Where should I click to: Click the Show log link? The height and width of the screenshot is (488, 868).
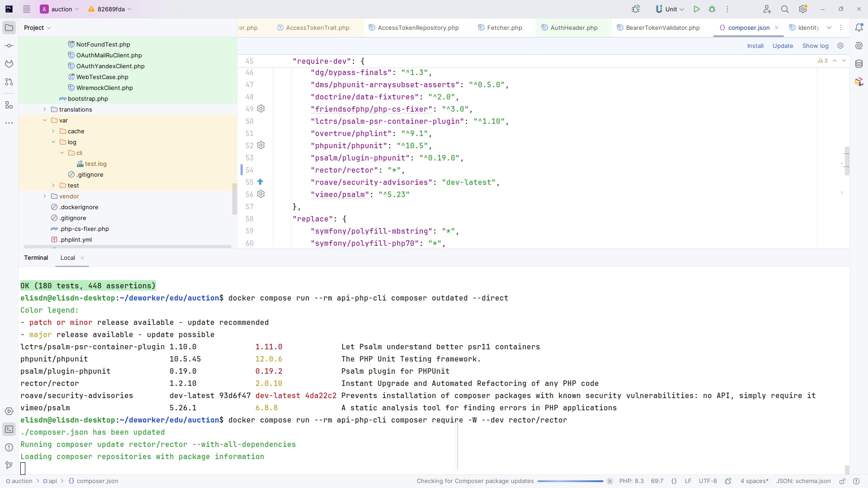pos(815,46)
